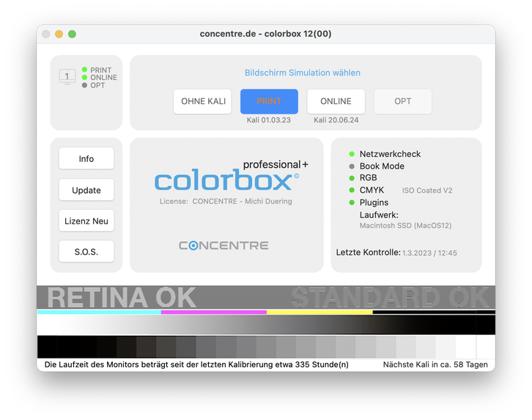Click the colorbox professional+ logo
The image size is (532, 420).
tap(231, 175)
